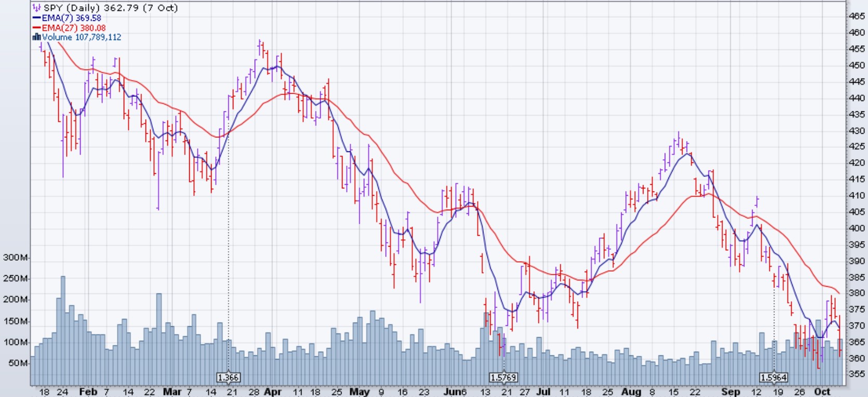868x397 pixels.
Task: Click the EMA(7) 369.58 legend label
Action: point(72,18)
